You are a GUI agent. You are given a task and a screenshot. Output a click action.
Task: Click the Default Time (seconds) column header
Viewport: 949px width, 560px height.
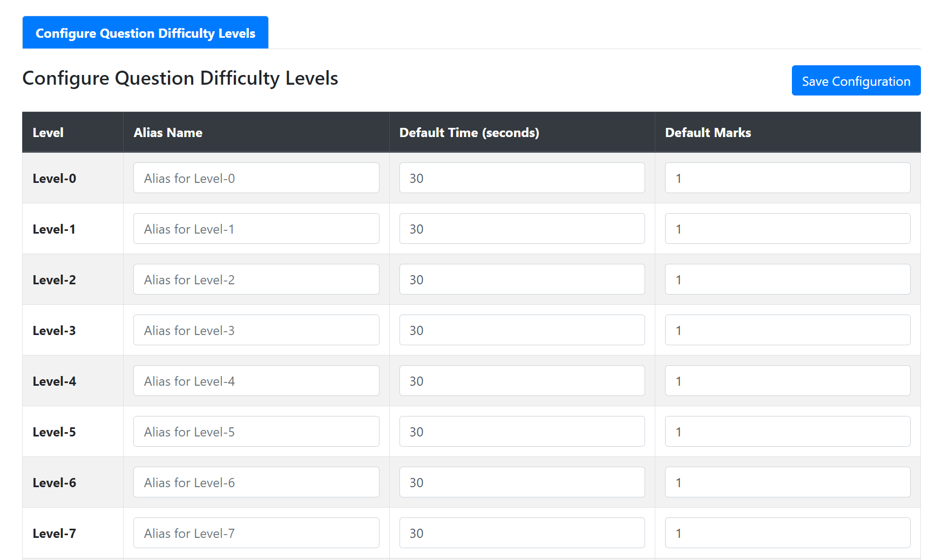click(x=469, y=133)
